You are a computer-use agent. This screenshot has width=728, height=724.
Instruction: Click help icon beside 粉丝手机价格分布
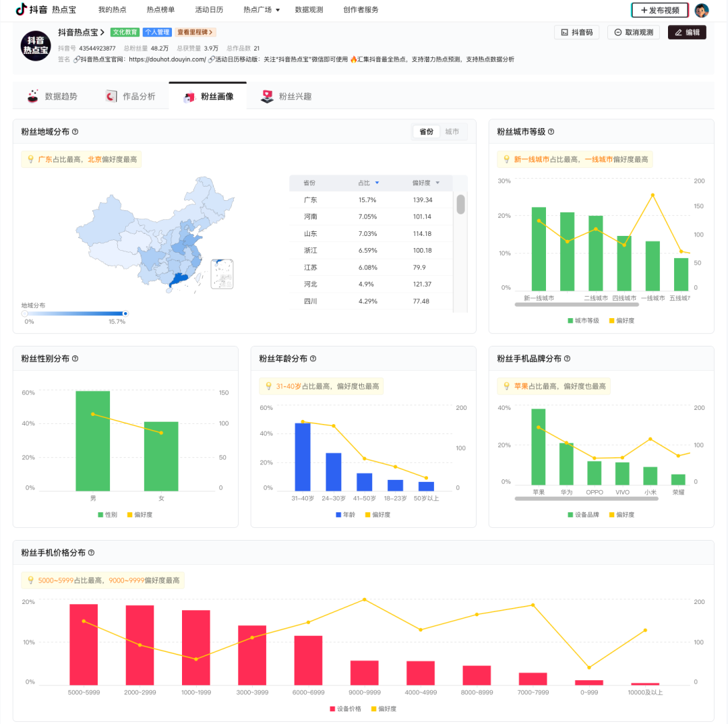click(92, 553)
